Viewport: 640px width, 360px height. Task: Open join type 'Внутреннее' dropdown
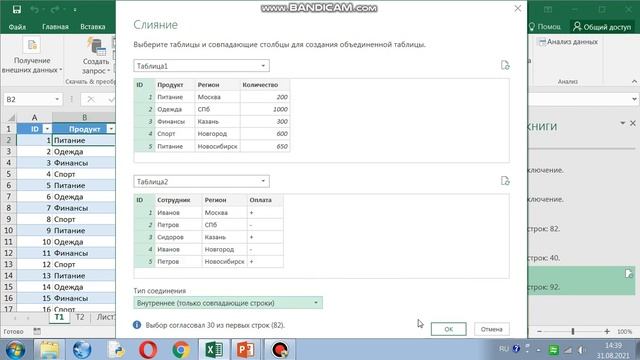click(228, 303)
